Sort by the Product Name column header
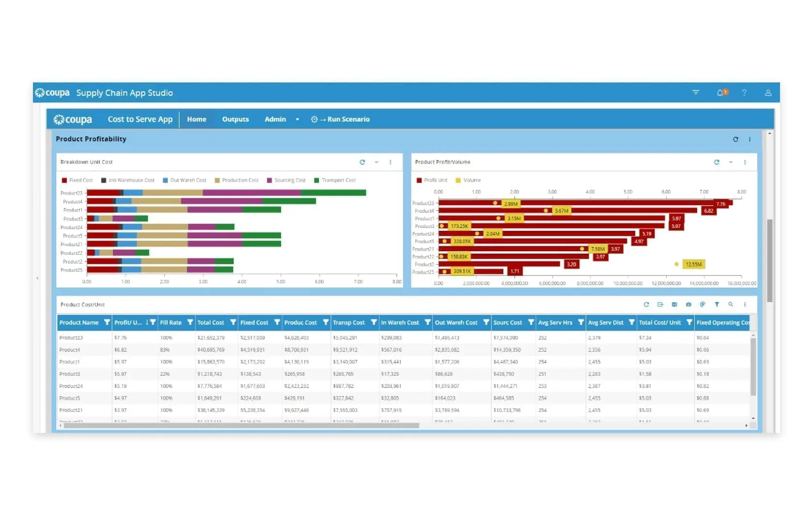 (79, 322)
